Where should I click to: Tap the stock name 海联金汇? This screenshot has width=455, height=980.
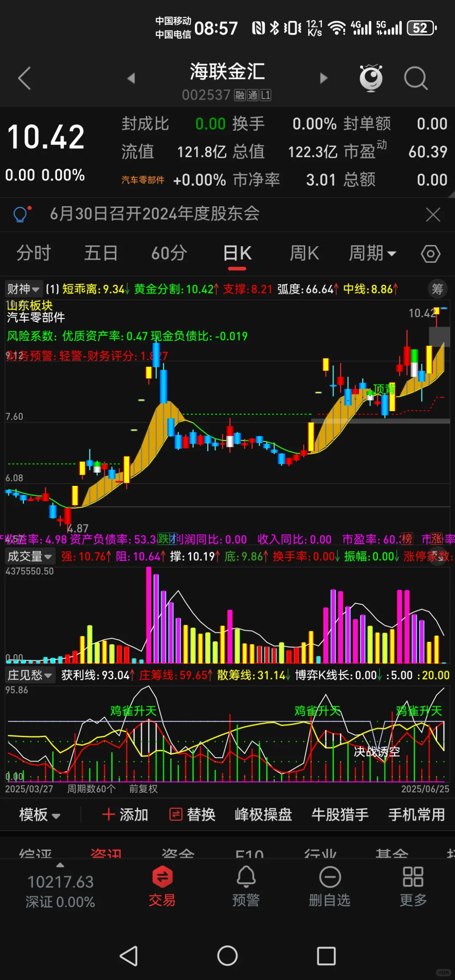click(x=227, y=71)
